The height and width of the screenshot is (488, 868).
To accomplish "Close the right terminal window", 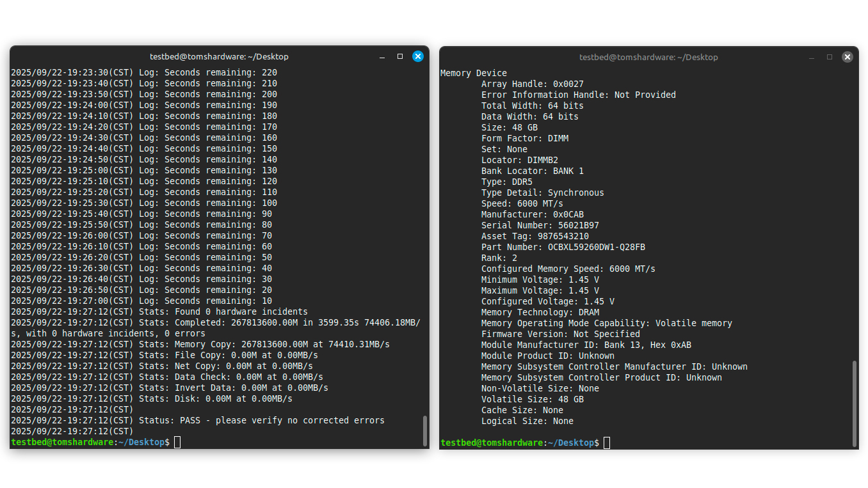I will 848,57.
